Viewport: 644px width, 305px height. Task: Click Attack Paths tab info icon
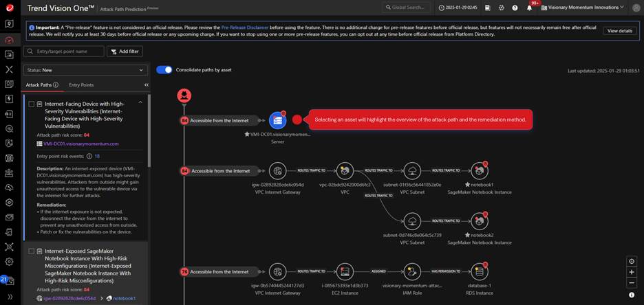pyautogui.click(x=56, y=85)
